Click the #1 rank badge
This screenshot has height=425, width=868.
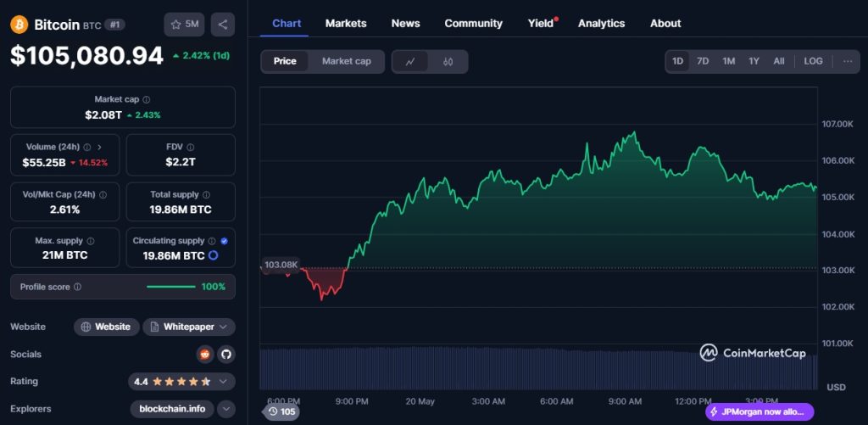(x=115, y=25)
